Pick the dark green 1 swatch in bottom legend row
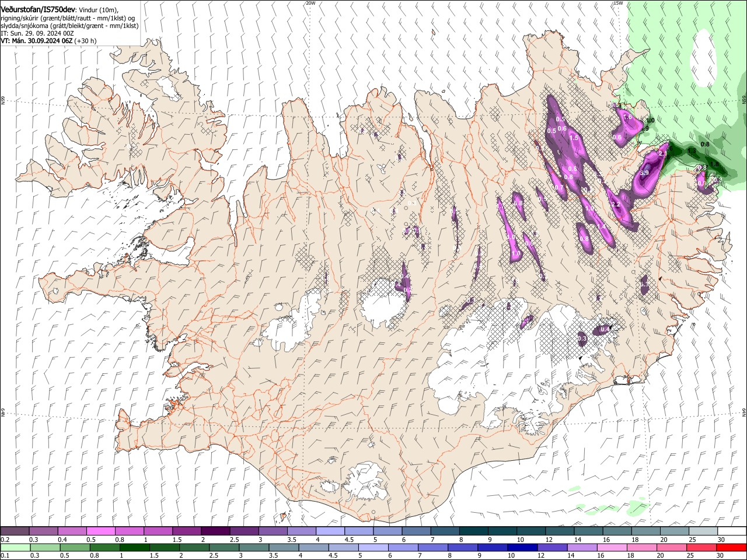This screenshot has height=560, width=747. point(135,548)
